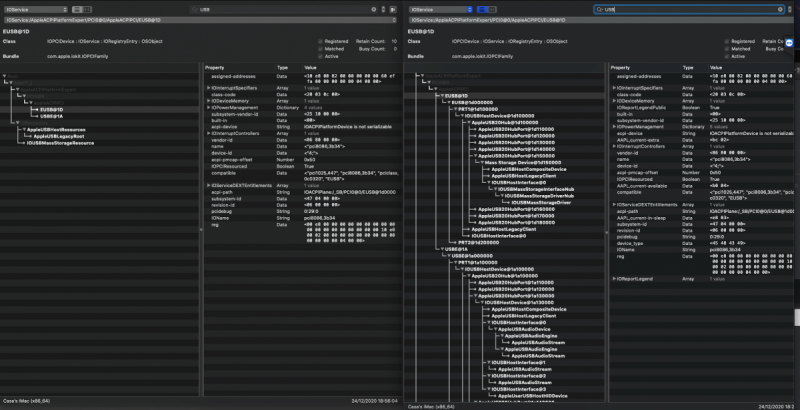Select EUSB@1D in right window tree
The height and width of the screenshot is (410, 800).
click(457, 95)
